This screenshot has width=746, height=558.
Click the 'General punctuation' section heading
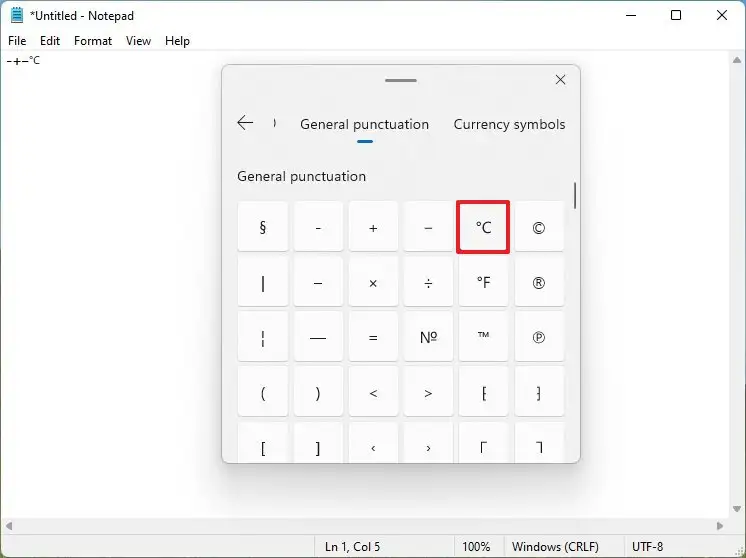coord(302,176)
